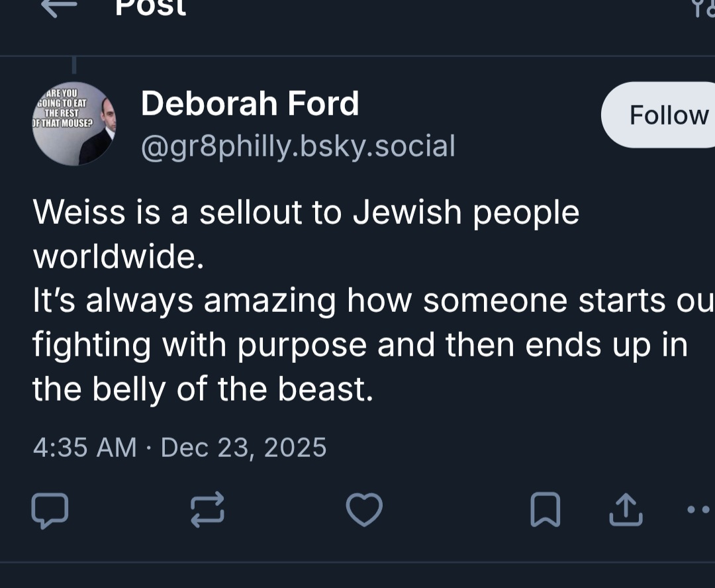Reply to Deborah Ford's post
The width and height of the screenshot is (715, 588).
(50, 511)
